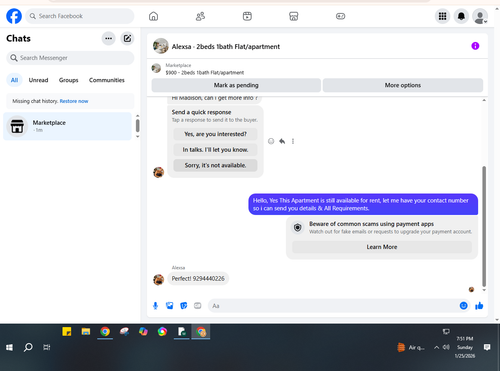The width and height of the screenshot is (500, 371).
Task: Send quick reply Sorry, it's not available.
Action: (215, 165)
